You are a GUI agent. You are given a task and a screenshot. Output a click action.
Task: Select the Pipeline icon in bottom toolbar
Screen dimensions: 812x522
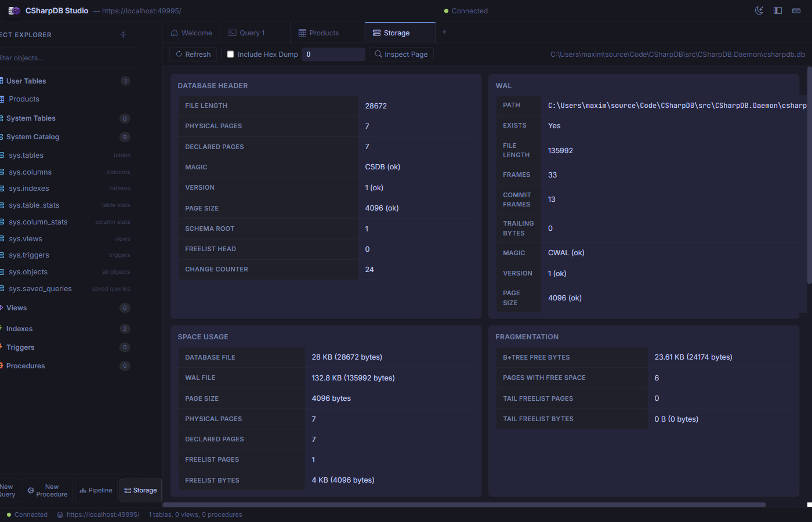point(82,490)
